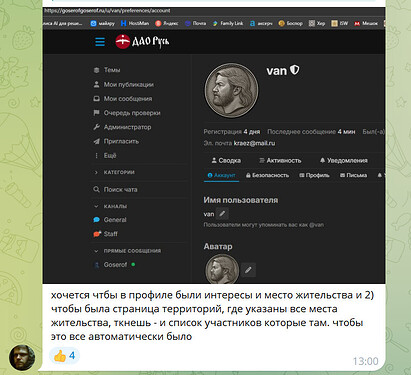
Task: Open the Staff chat channel
Action: (105, 234)
